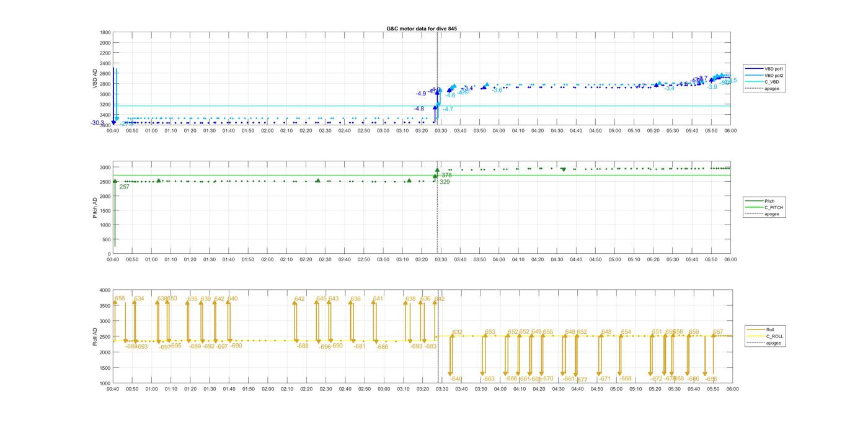Image resolution: width=868 pixels, height=430 pixels.
Task: Click the '3500' tick on Roll axis
Action: coord(105,306)
